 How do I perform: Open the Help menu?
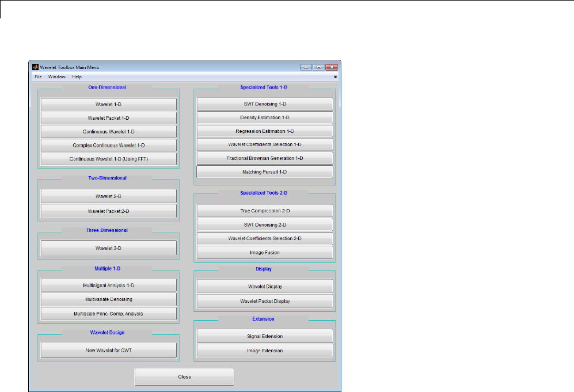[77, 77]
